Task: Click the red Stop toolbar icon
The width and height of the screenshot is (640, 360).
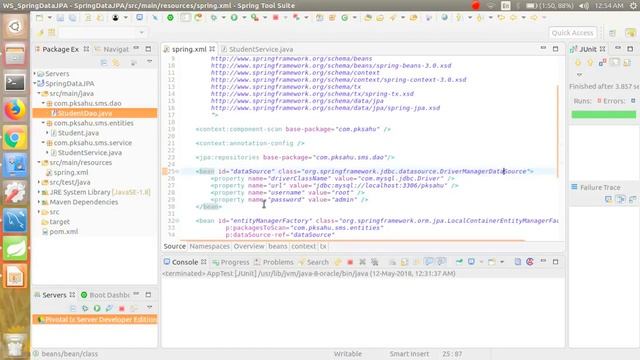Action: [276, 18]
